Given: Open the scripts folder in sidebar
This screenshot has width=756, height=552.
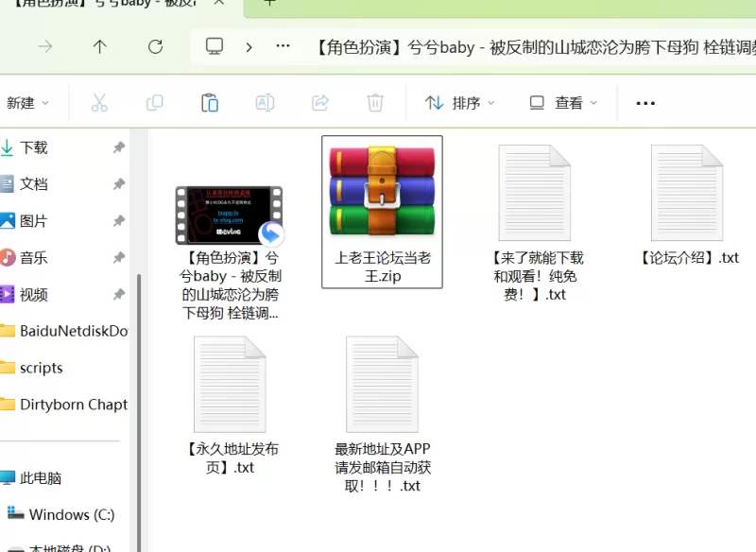Looking at the screenshot, I should pos(41,368).
